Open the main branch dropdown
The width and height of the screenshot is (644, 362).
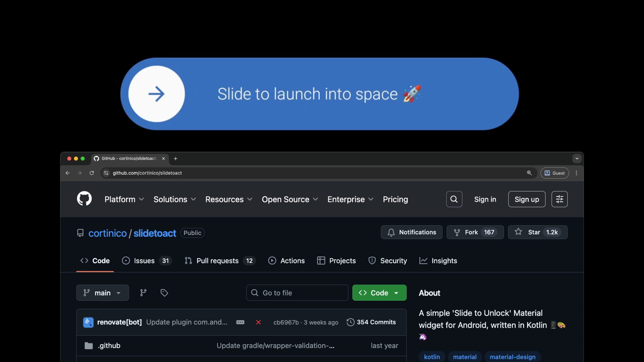[102, 293]
